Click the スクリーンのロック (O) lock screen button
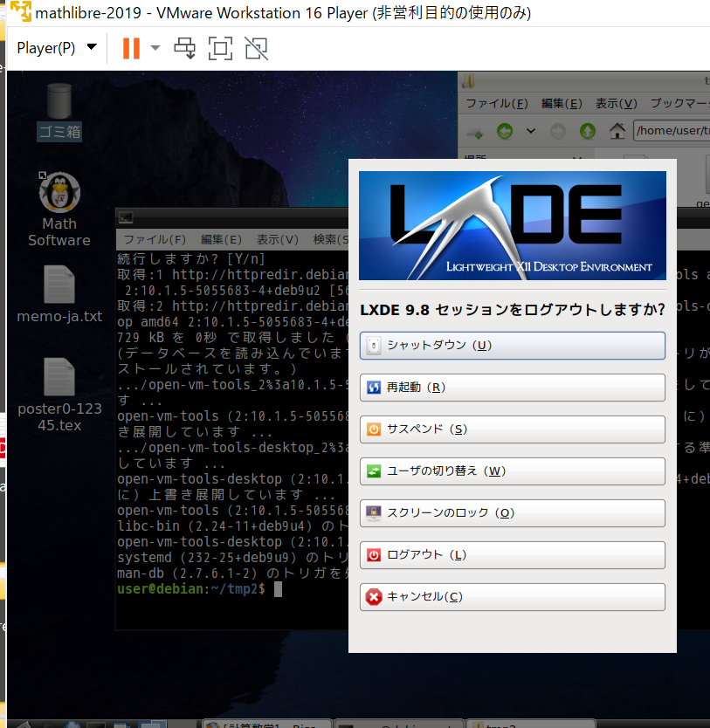Screen dimensions: 710x728 pyautogui.click(x=512, y=513)
